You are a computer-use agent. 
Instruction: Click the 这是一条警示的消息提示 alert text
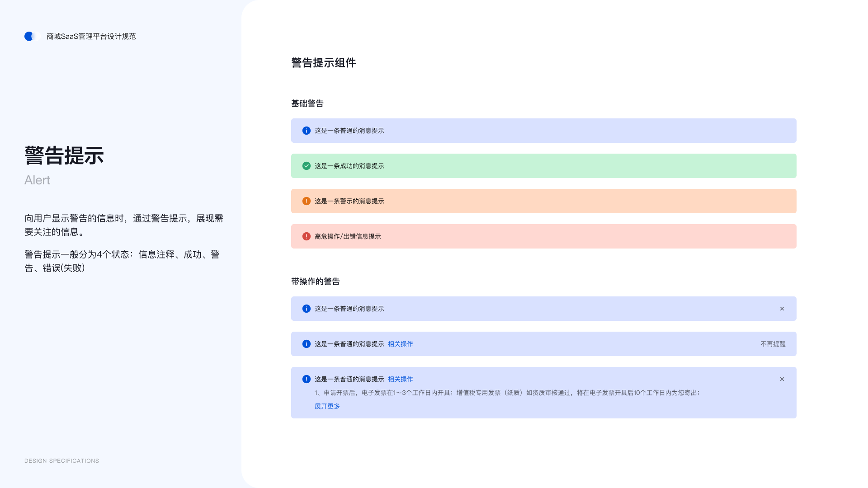click(x=349, y=201)
